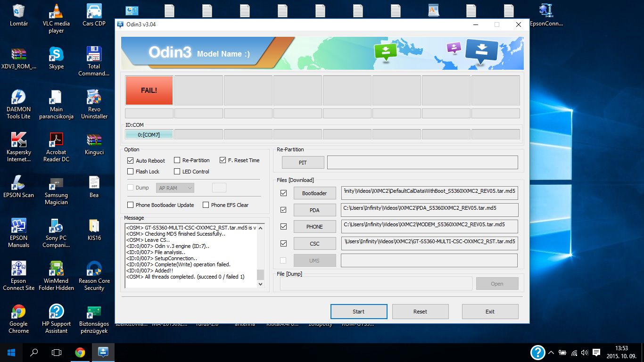This screenshot has width=644, height=362.
Task: Open Total Commander desktop shortcut
Action: click(x=94, y=61)
